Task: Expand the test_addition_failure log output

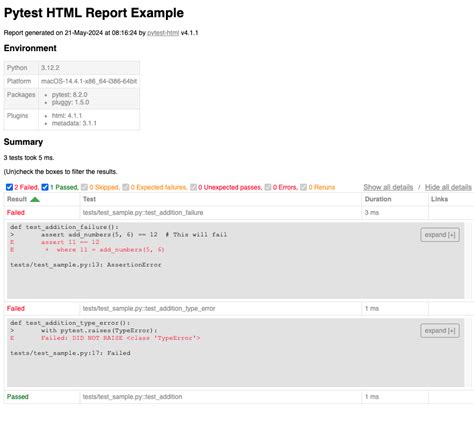Action: pos(440,235)
